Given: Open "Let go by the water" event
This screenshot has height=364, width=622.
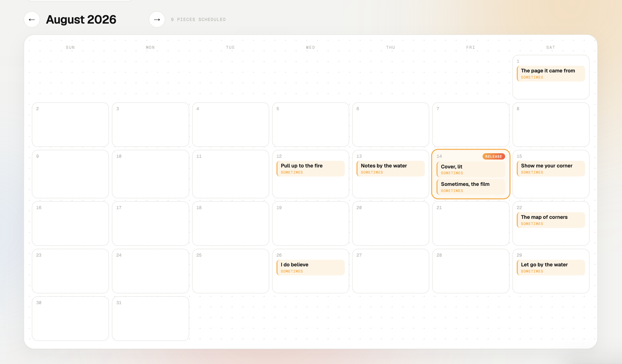Looking at the screenshot, I should click(x=551, y=268).
